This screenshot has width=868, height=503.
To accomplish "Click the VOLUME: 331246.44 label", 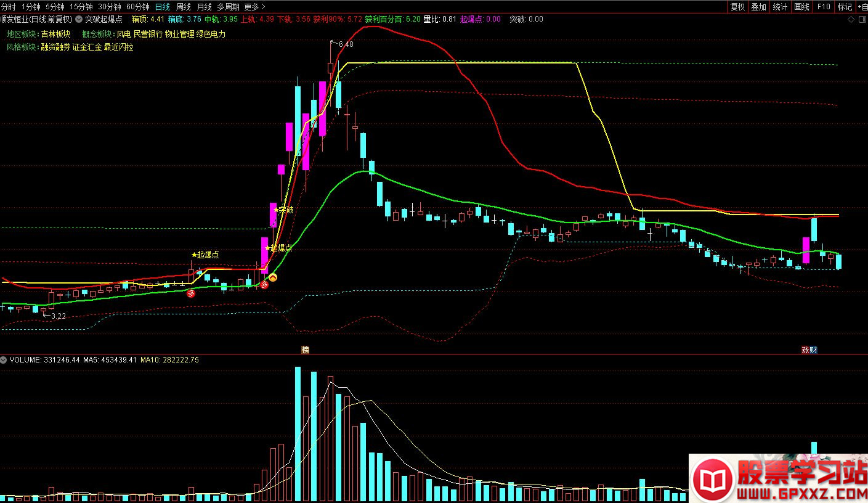I will pos(44,359).
